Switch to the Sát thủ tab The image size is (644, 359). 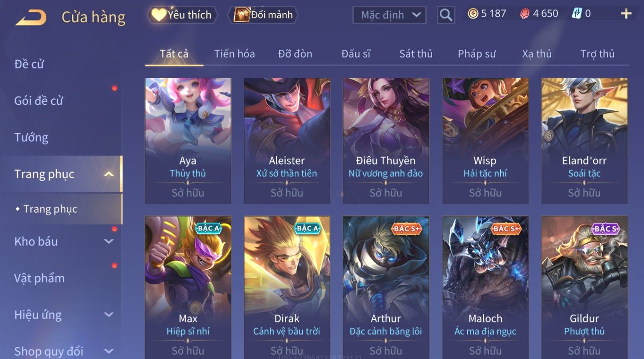416,54
